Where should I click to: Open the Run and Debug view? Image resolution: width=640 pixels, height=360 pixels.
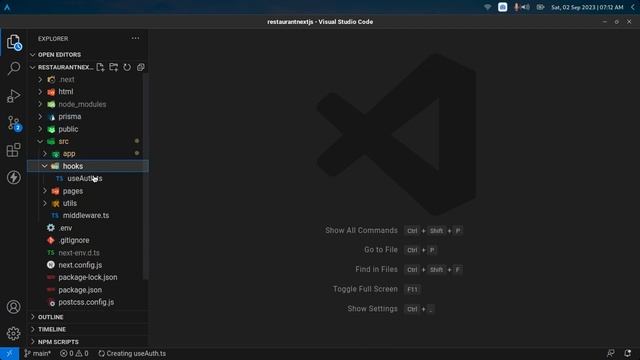pyautogui.click(x=13, y=96)
